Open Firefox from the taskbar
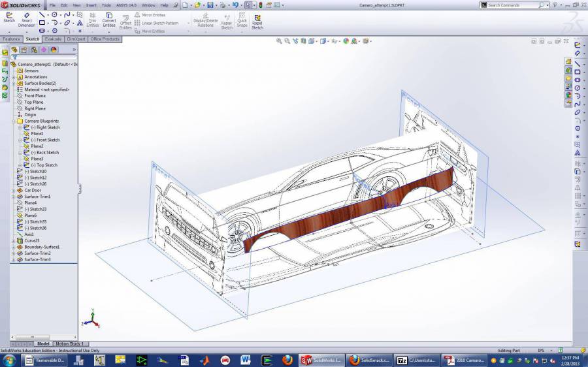 (287, 360)
